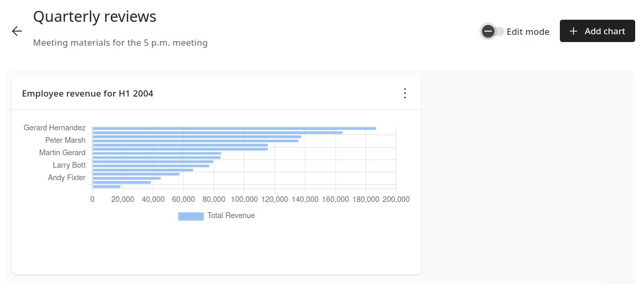The height and width of the screenshot is (284, 644).
Task: Select the Andy Fixter revenue bar
Action: click(126, 178)
